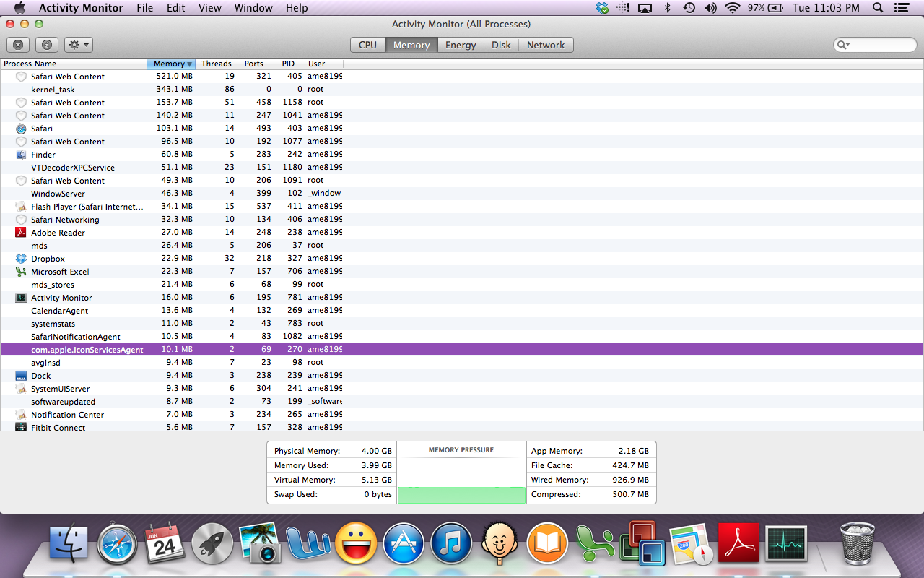Viewport: 924px width, 578px height.
Task: Select the VTDecoderXPCService process
Action: tap(462, 168)
